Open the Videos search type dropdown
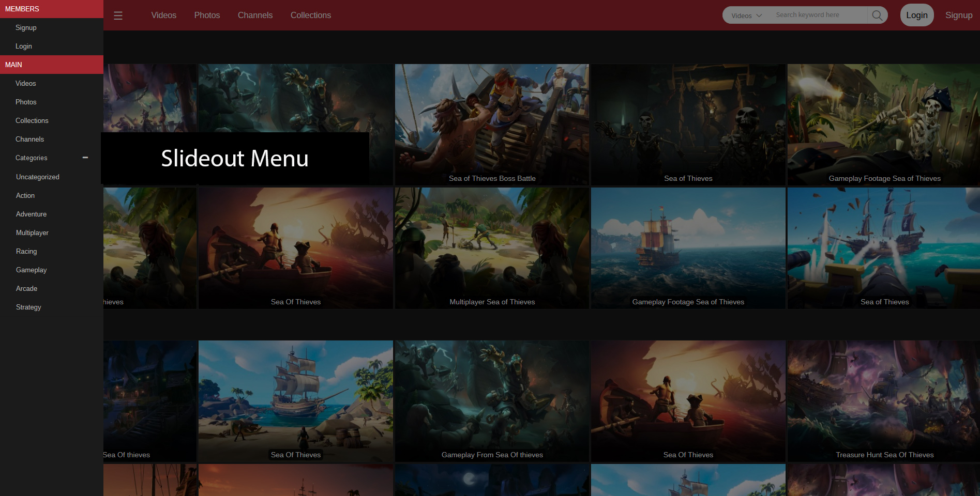The height and width of the screenshot is (496, 980). tap(746, 16)
